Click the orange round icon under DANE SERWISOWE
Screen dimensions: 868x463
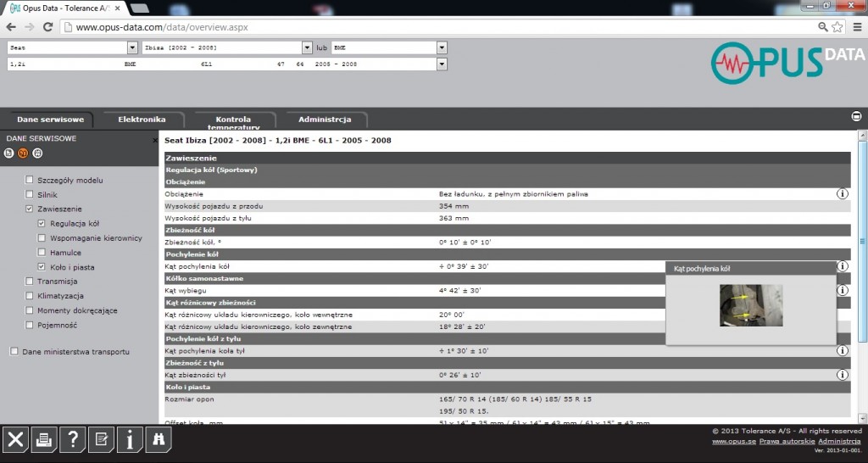tap(23, 153)
